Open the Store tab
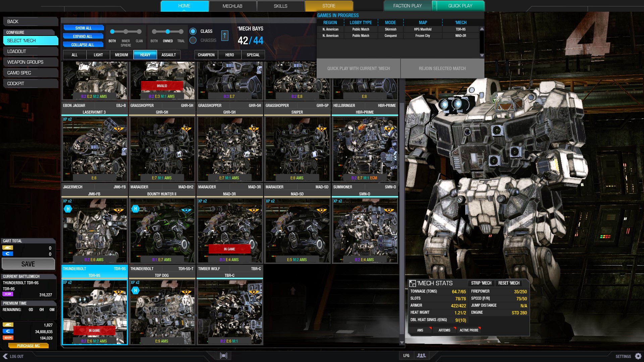 (x=329, y=6)
